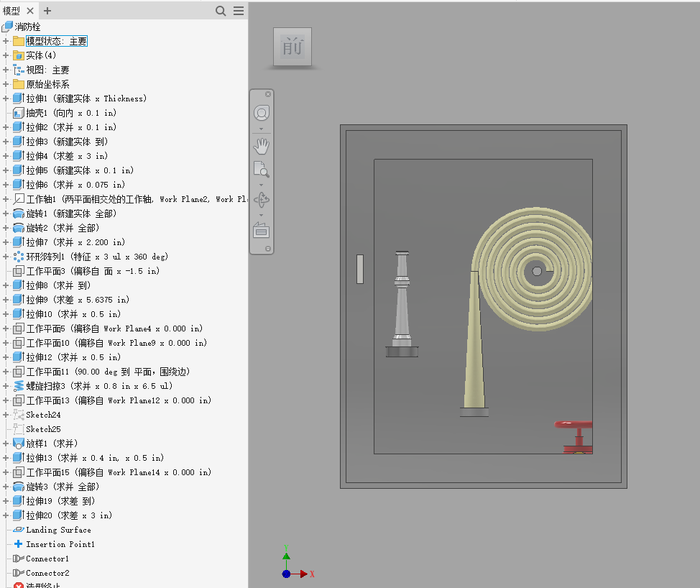The image size is (700, 588).
Task: Open the orbit tool dropdown arrow
Action: 262,215
